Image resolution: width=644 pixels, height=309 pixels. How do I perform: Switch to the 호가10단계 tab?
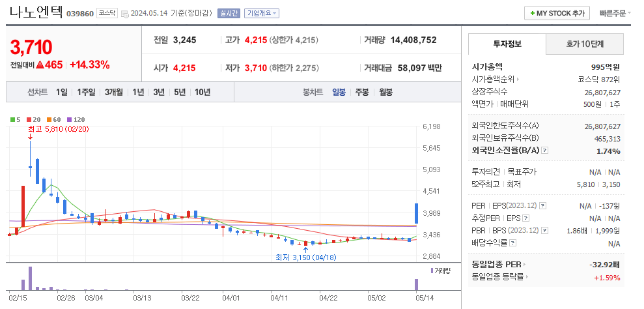(585, 44)
